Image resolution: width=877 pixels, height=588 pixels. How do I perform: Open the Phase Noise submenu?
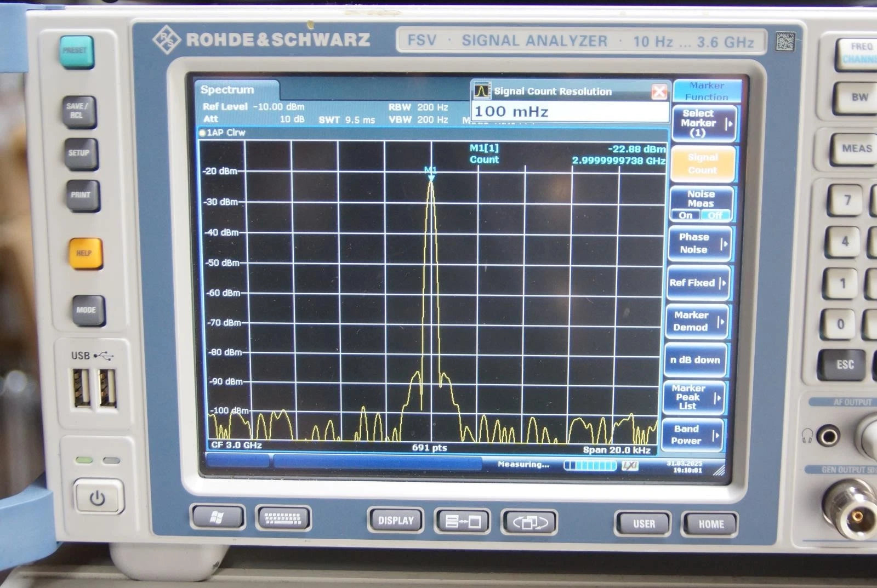tap(700, 243)
